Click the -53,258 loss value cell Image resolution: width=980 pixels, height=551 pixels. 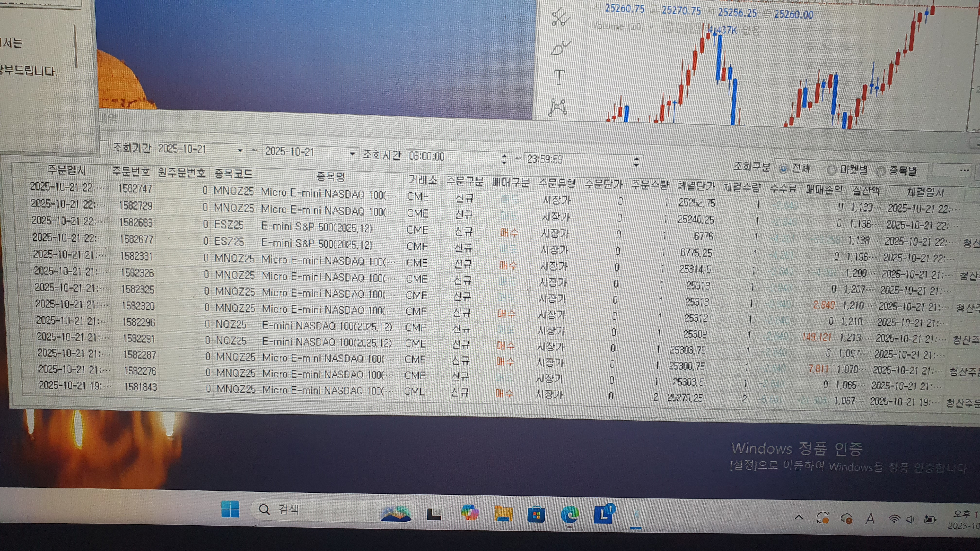coord(824,240)
